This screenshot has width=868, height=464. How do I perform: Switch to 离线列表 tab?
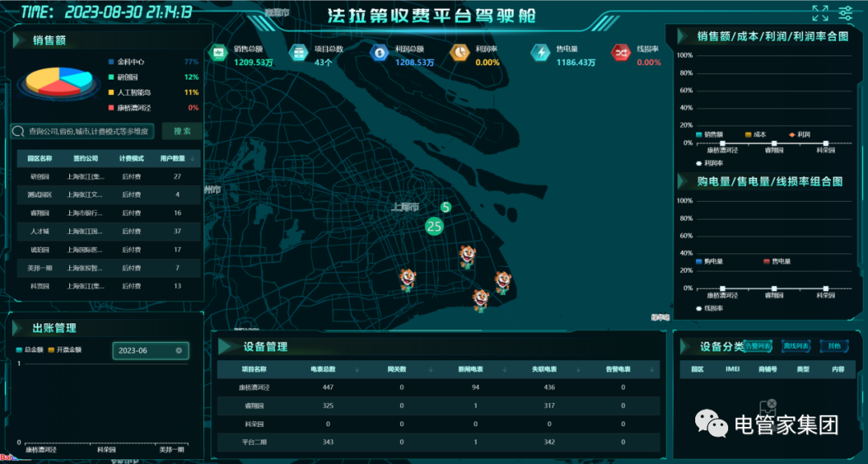point(796,347)
